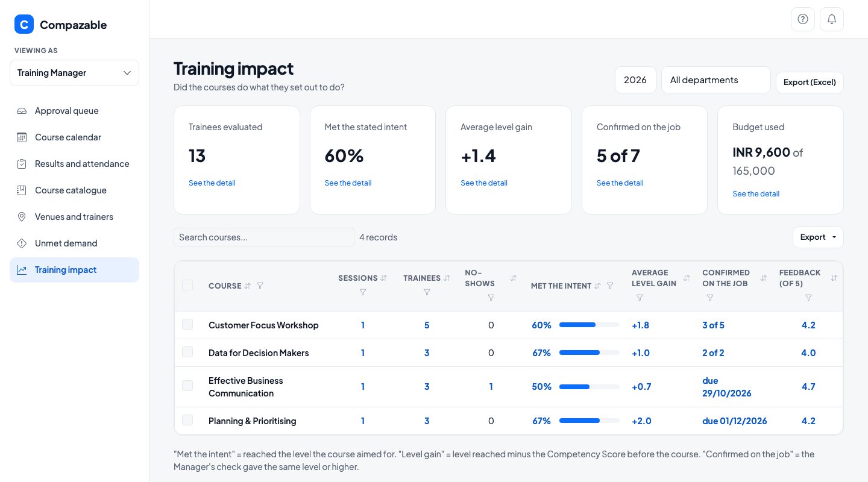
Task: Sort by Sessions column
Action: tap(384, 278)
